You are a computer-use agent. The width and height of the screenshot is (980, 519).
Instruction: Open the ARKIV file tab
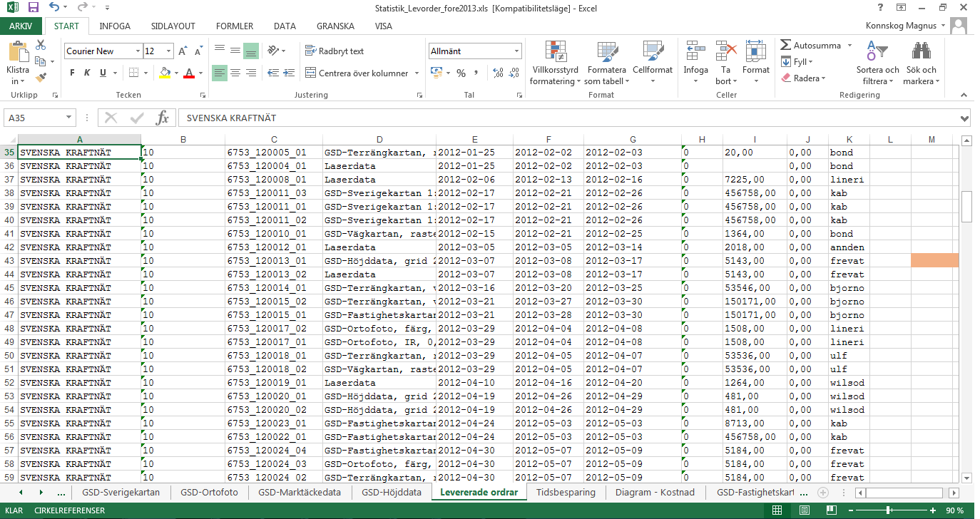point(21,26)
